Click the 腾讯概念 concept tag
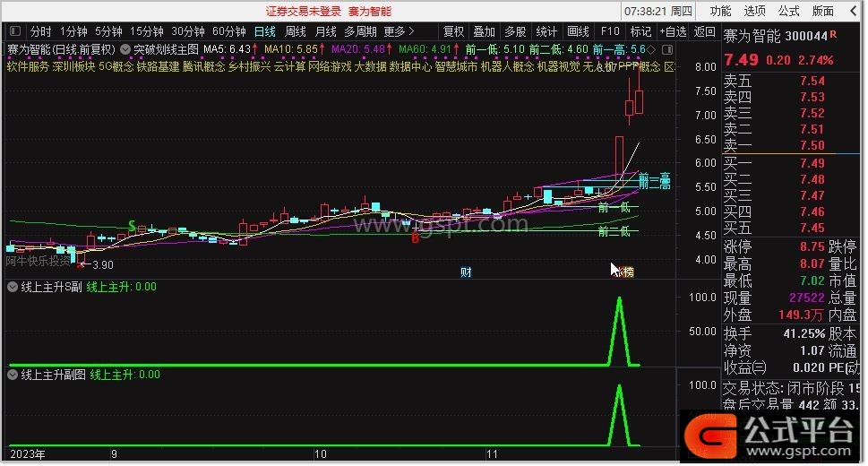The height and width of the screenshot is (466, 868). (203, 67)
